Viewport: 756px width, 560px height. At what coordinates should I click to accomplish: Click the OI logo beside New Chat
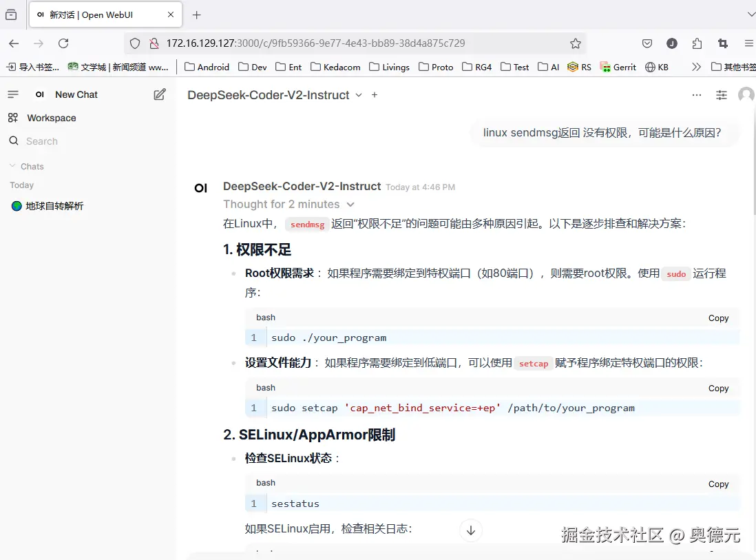pos(39,94)
